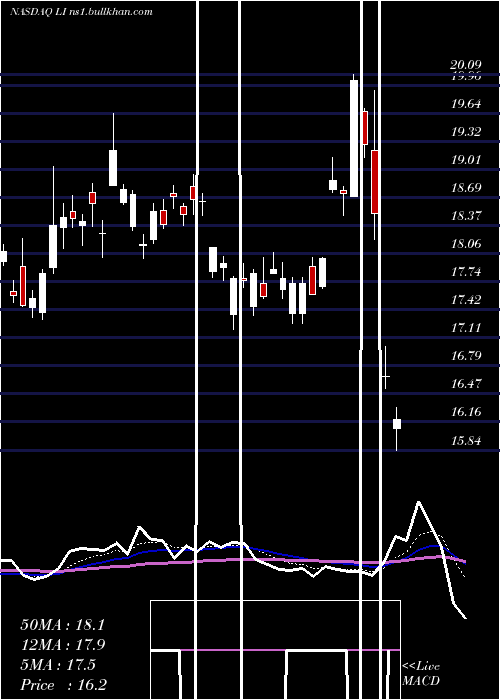Click the Price : 16.2 readout
Viewport: 500px width, 700px height.
(63, 685)
